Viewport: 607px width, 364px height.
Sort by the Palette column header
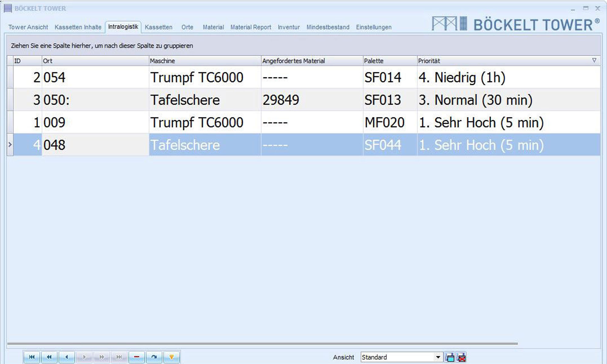click(390, 61)
